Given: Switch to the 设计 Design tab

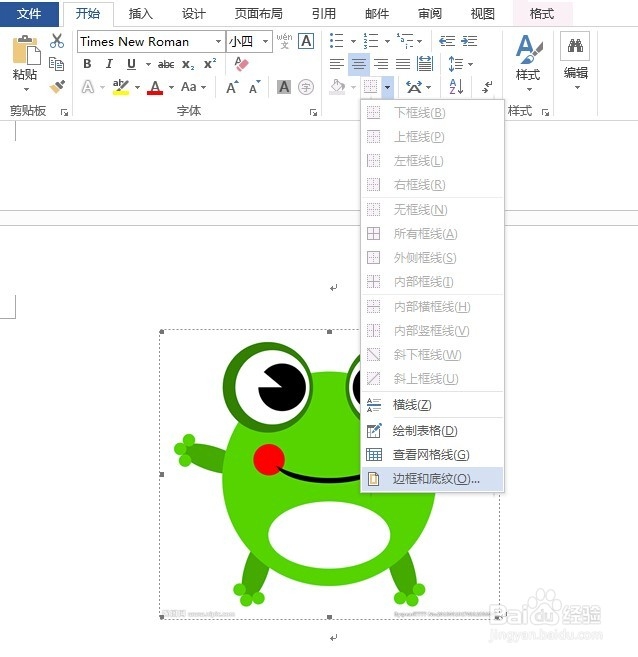Looking at the screenshot, I should point(194,14).
